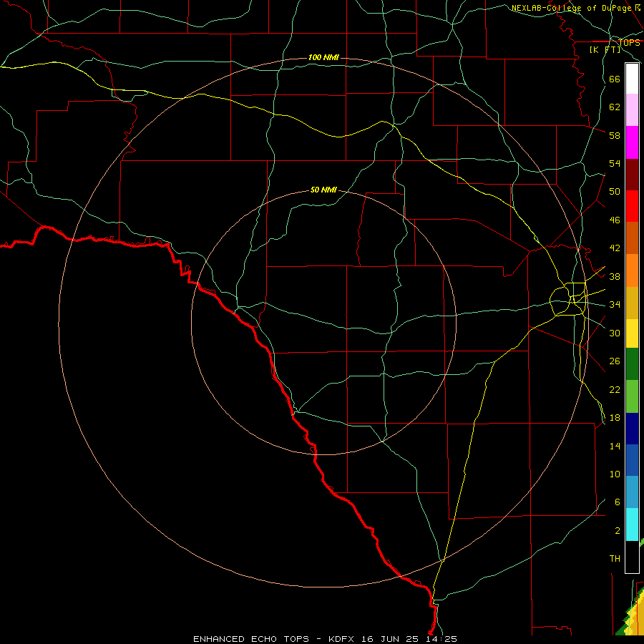
Task: Pick the navy blue legend swatch
Action: click(632, 429)
